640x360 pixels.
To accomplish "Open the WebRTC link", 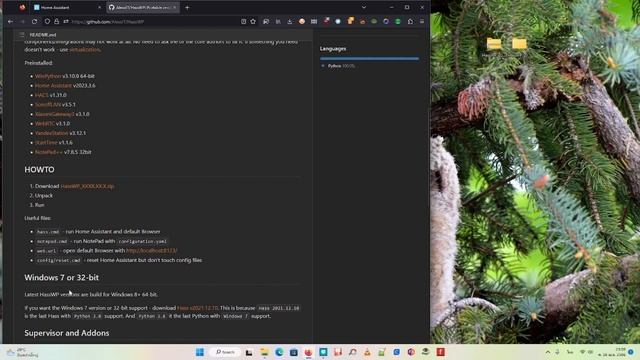I will point(45,124).
